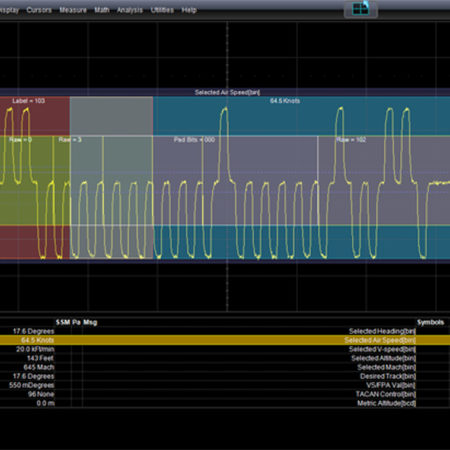Select the Selected Heading[bin] row
Viewport: 450px width, 450px height.
click(225, 331)
